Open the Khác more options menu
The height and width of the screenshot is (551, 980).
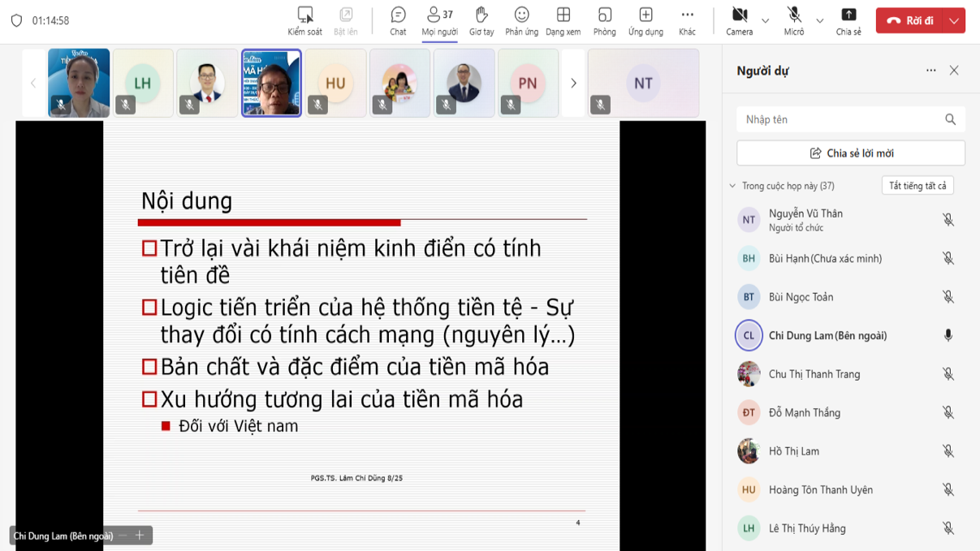(687, 20)
